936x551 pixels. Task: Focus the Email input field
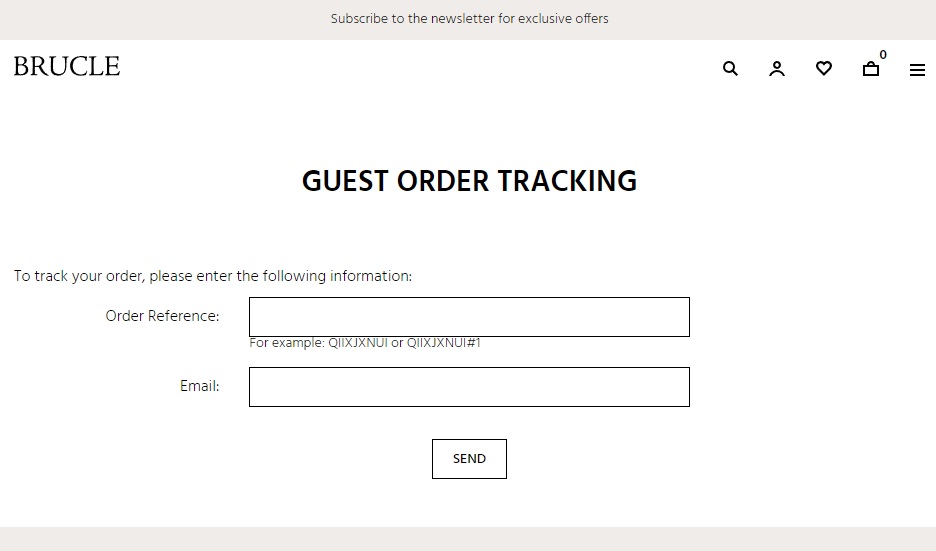click(x=469, y=387)
